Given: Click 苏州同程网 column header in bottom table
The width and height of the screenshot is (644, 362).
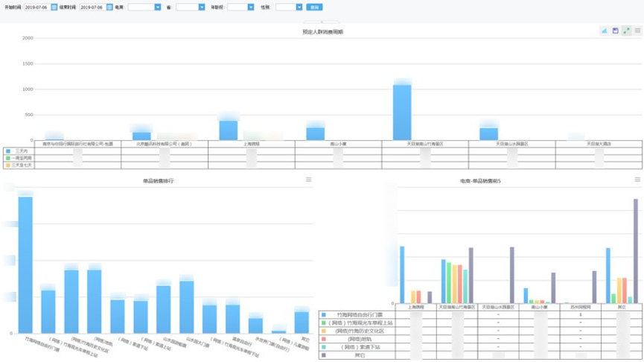Looking at the screenshot, I should coord(580,308).
